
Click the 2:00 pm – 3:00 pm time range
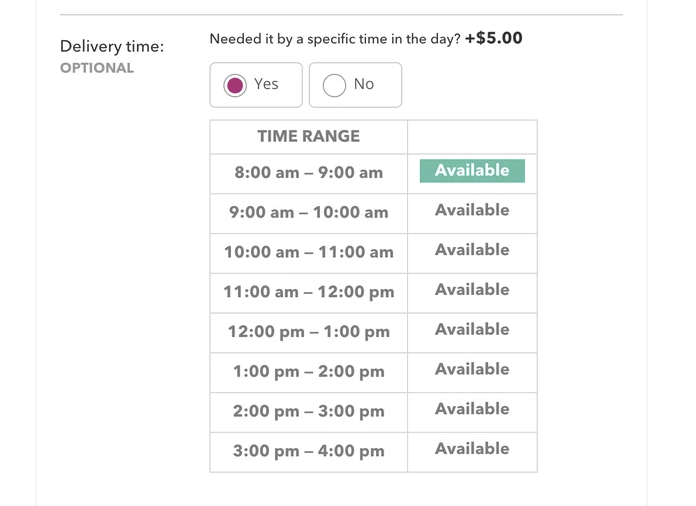(309, 412)
